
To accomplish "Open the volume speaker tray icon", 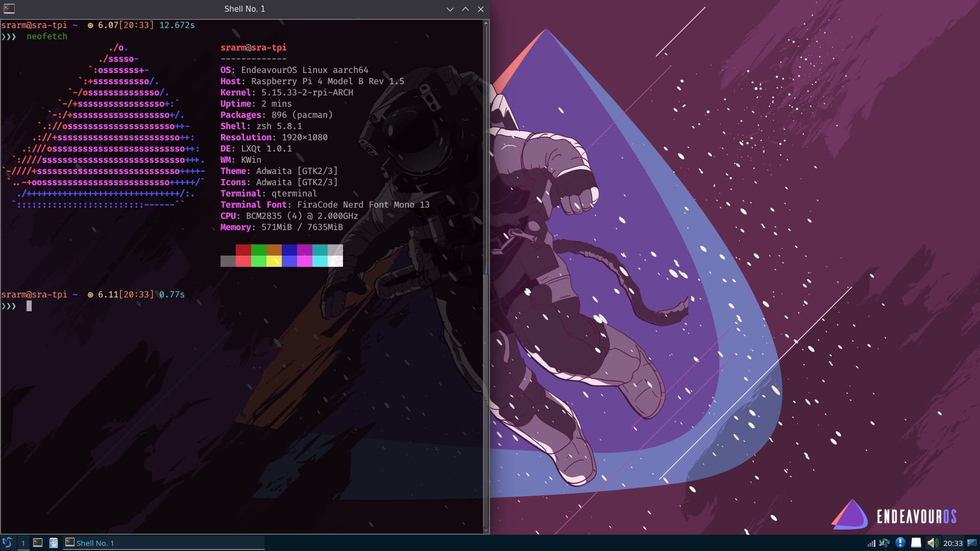I will (932, 543).
